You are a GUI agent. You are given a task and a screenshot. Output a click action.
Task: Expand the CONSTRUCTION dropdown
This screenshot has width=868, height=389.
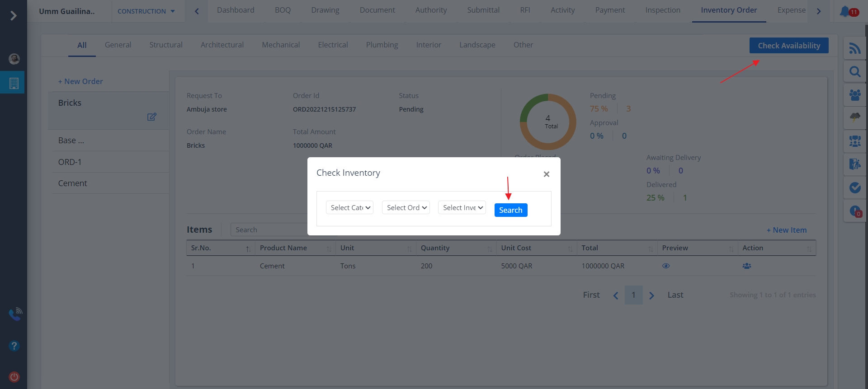146,11
